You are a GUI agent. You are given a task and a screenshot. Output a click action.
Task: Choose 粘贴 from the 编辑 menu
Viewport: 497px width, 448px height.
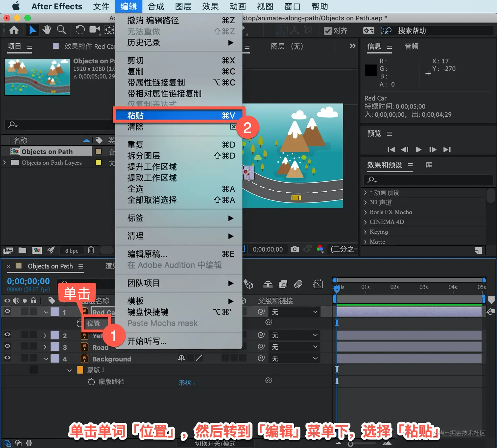[x=179, y=115]
